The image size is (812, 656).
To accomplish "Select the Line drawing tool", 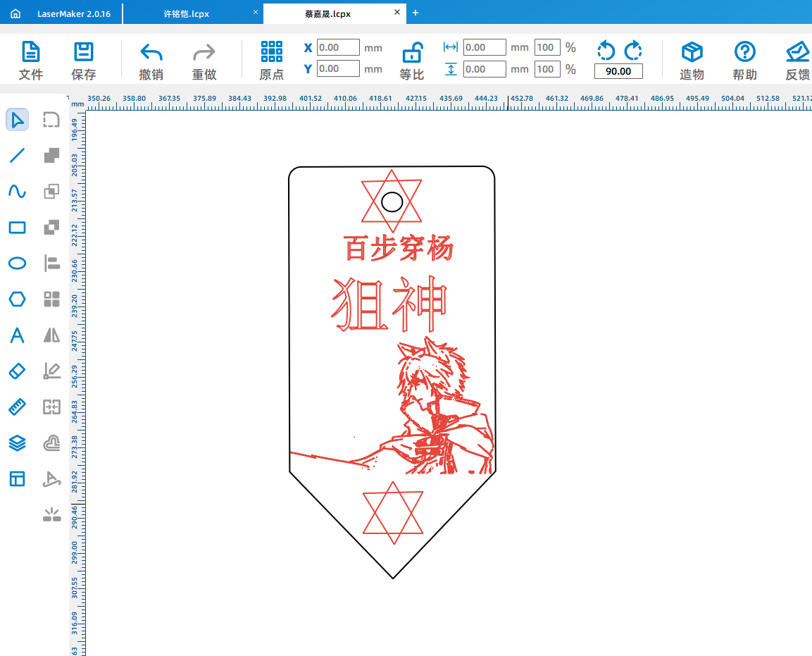I will coord(17,156).
